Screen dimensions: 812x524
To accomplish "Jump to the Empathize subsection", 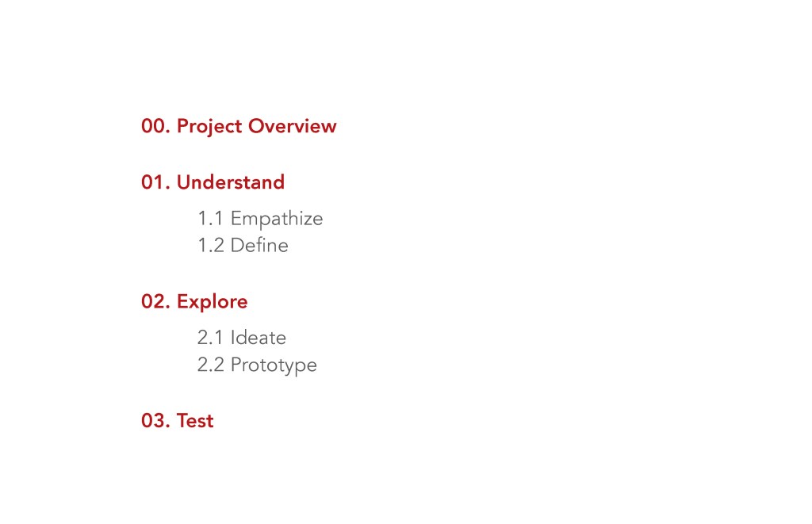I will 277,219.
